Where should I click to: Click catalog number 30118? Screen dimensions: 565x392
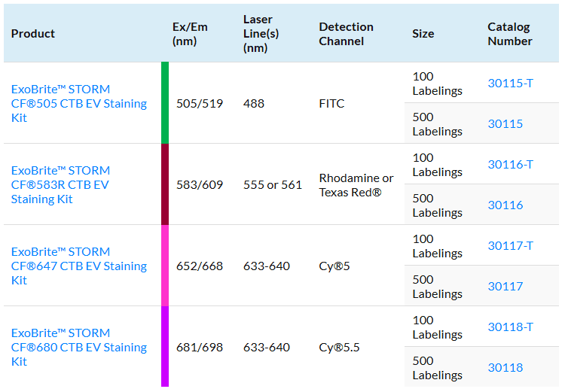tap(505, 368)
